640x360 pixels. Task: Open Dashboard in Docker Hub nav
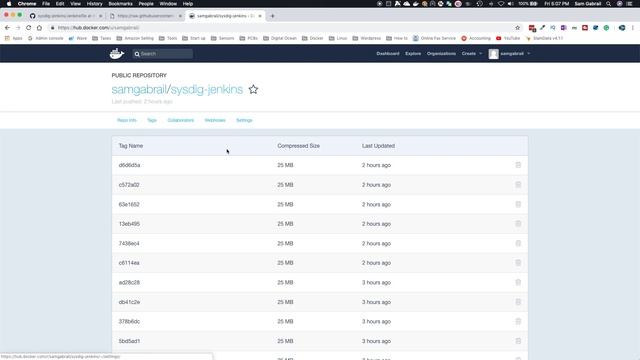[x=388, y=53]
